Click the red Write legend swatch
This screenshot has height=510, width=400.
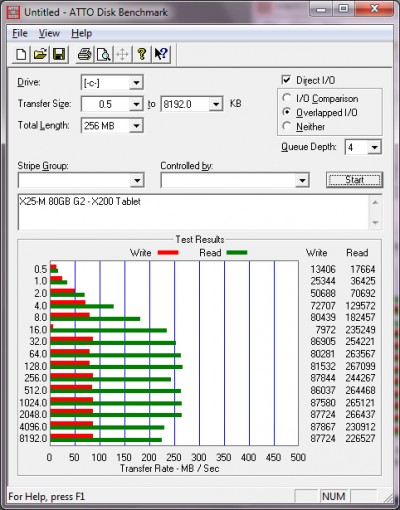pos(168,253)
